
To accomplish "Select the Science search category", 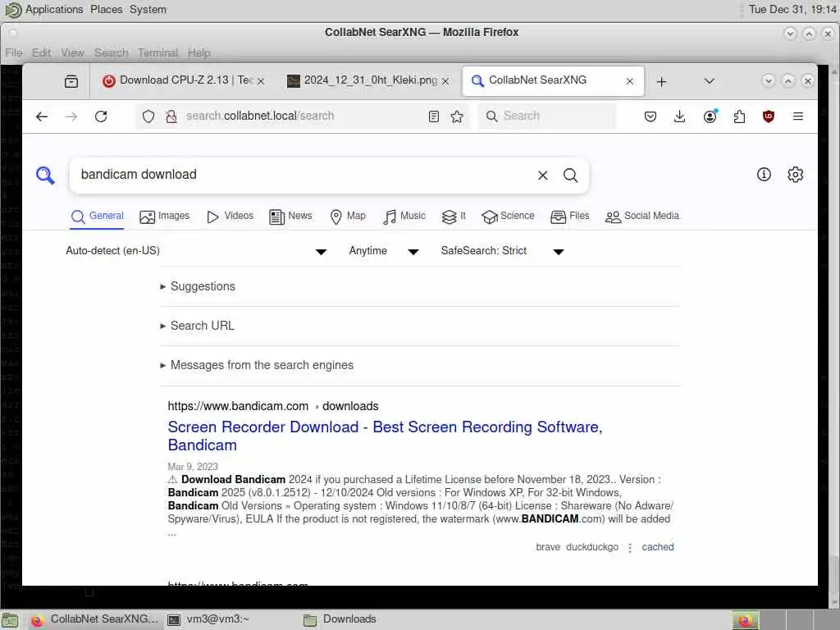I will pyautogui.click(x=508, y=216).
